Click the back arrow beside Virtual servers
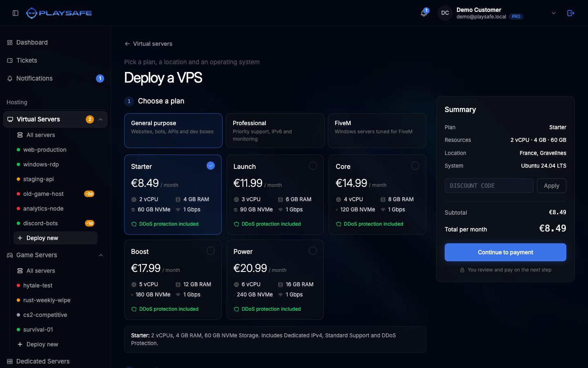Viewport: 588px width, 368px height. tap(127, 44)
